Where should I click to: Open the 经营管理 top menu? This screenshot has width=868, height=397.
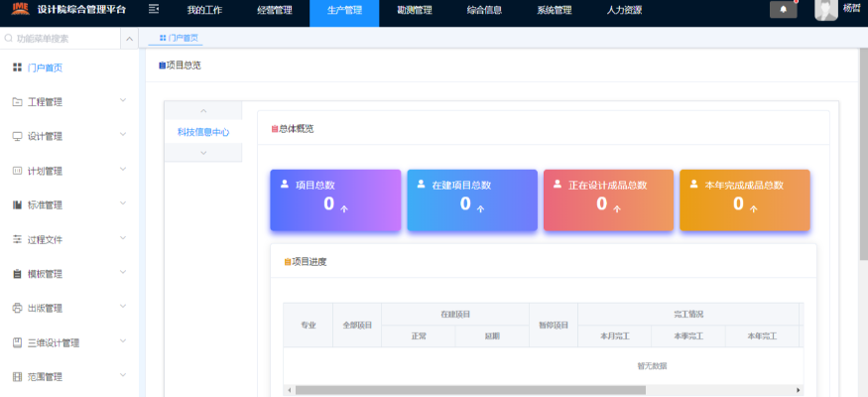click(x=274, y=11)
